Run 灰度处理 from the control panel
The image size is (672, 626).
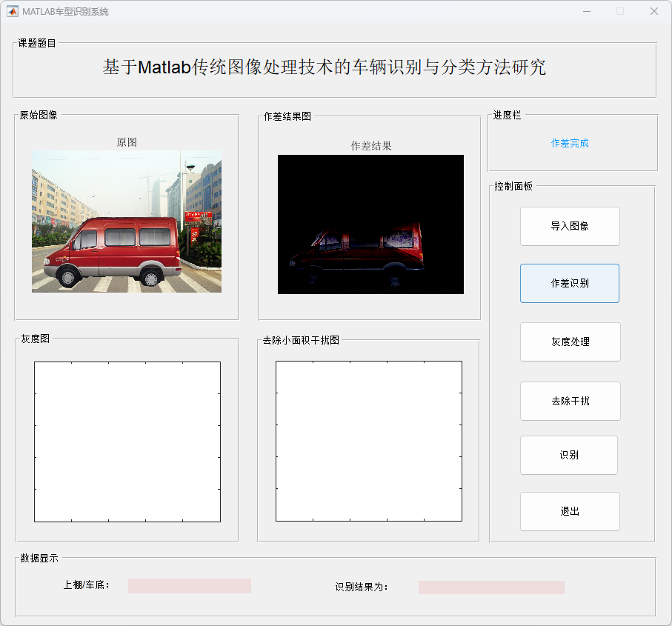570,342
